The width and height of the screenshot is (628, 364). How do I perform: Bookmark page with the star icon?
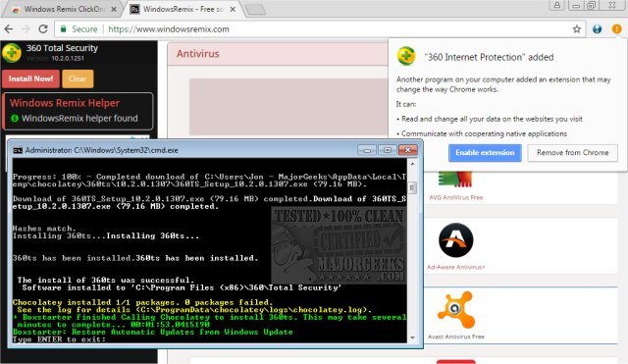click(x=577, y=29)
